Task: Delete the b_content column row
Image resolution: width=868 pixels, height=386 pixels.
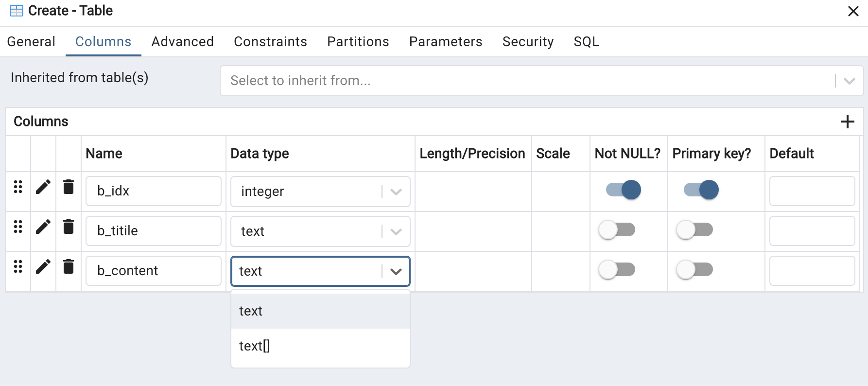Action: pyautogui.click(x=69, y=266)
